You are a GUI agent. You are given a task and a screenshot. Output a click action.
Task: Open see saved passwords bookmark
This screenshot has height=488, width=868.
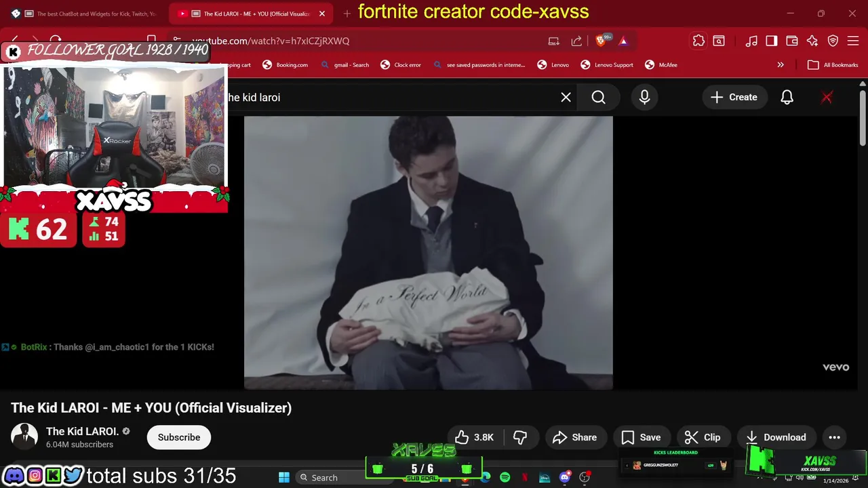479,65
